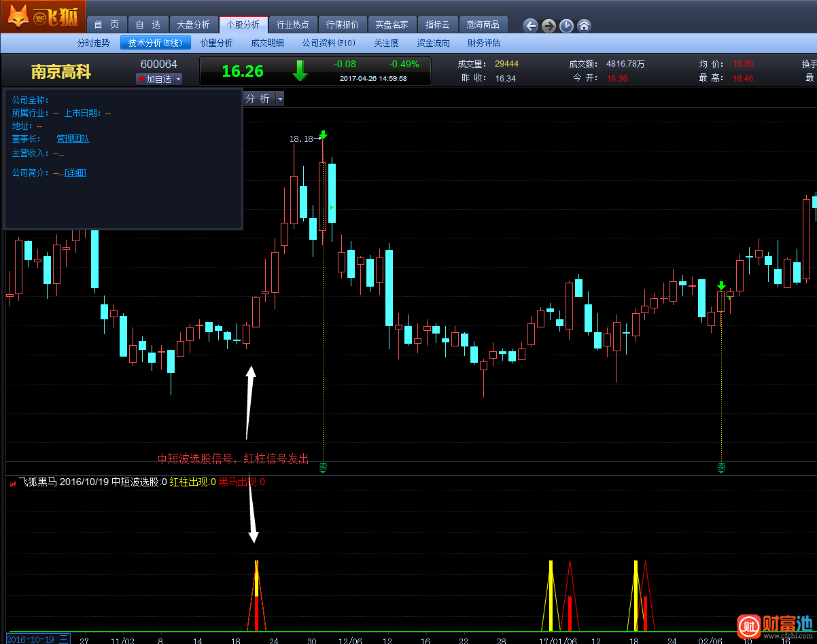
Task: Click the stock name 南京高科
Action: [x=61, y=71]
